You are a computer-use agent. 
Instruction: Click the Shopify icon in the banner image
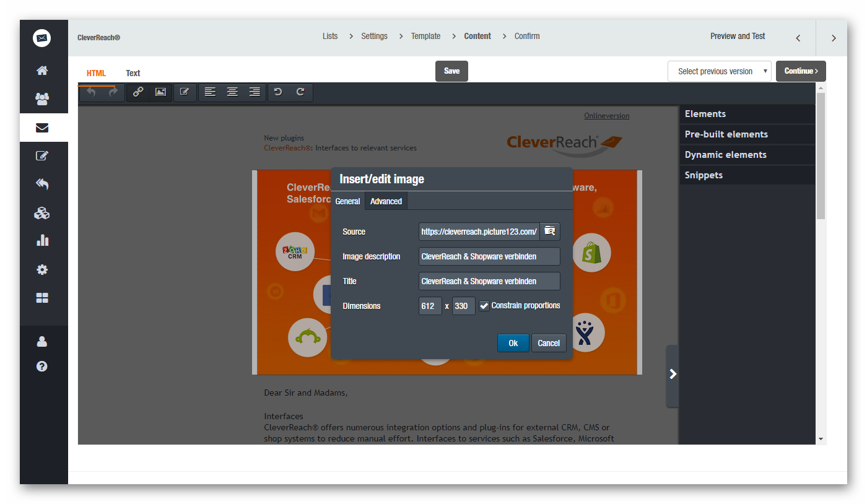click(x=591, y=253)
